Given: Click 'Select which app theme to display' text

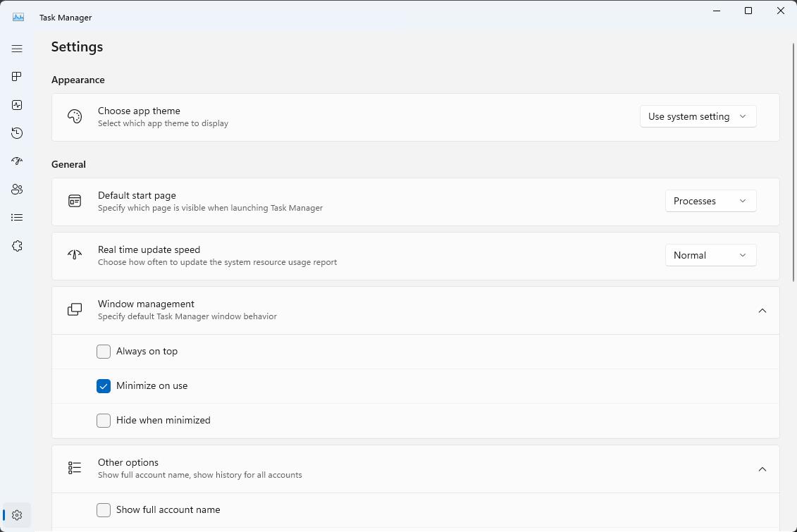Looking at the screenshot, I should click(x=163, y=123).
